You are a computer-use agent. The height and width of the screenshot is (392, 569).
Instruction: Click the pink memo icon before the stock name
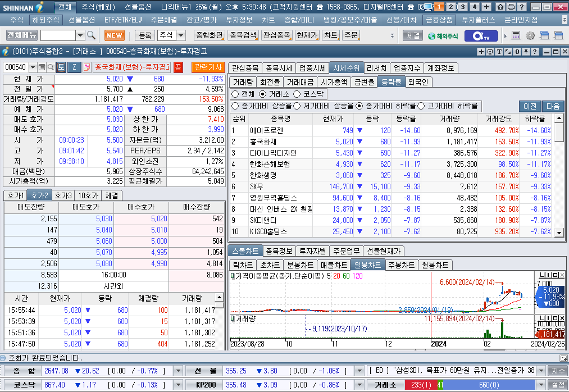(87, 67)
